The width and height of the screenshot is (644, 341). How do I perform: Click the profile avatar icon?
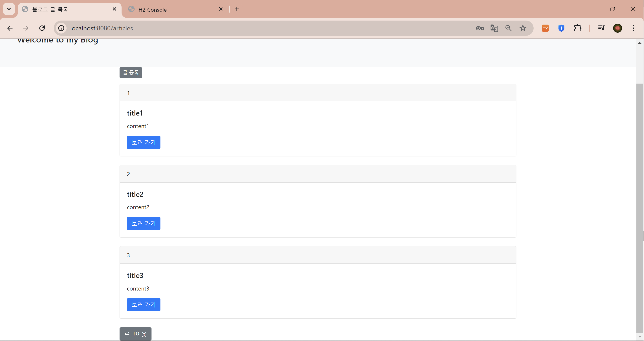(617, 28)
